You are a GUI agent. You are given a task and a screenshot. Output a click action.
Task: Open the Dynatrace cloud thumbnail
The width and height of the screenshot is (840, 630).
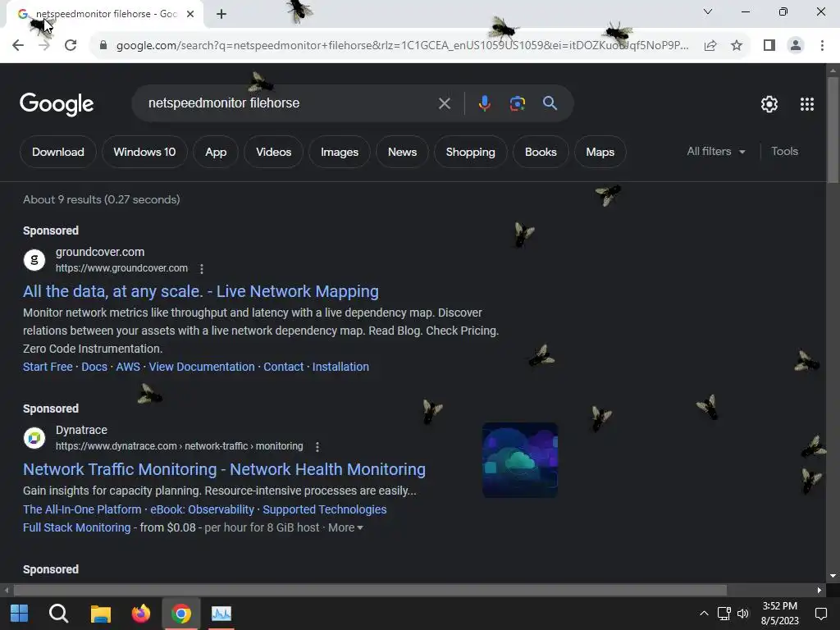click(520, 460)
